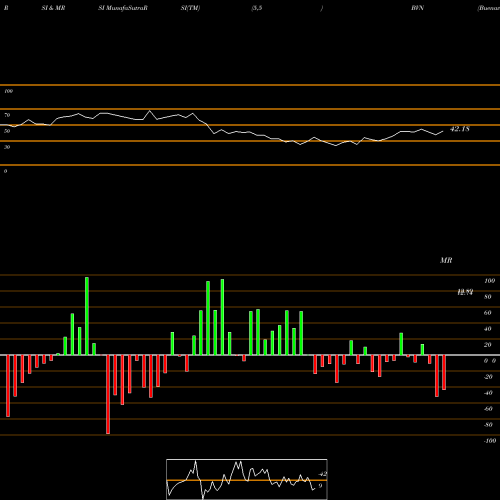Click the -60 label on MR axis
Screen dimensions: 500x500
[x=488, y=409]
